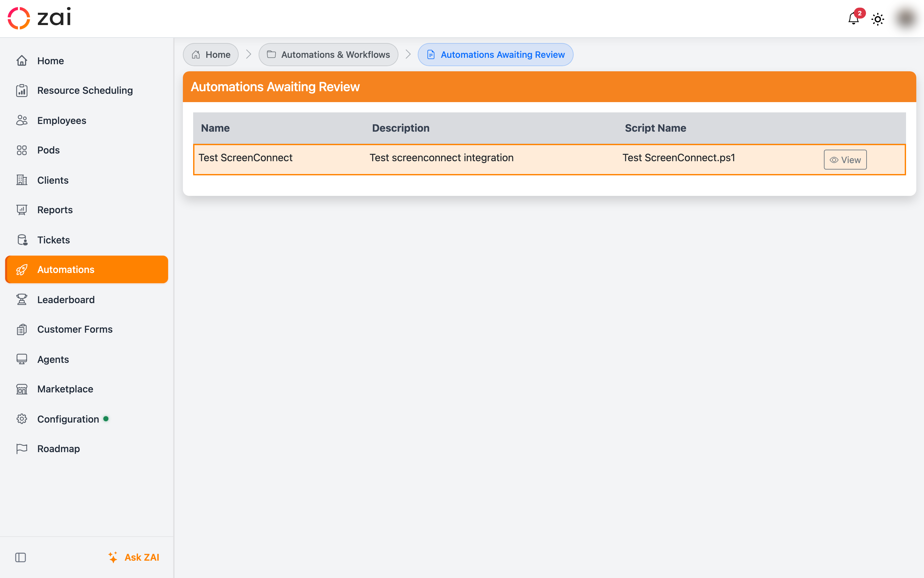Click the Home house icon in sidebar
This screenshot has height=578, width=924.
pyautogui.click(x=22, y=61)
